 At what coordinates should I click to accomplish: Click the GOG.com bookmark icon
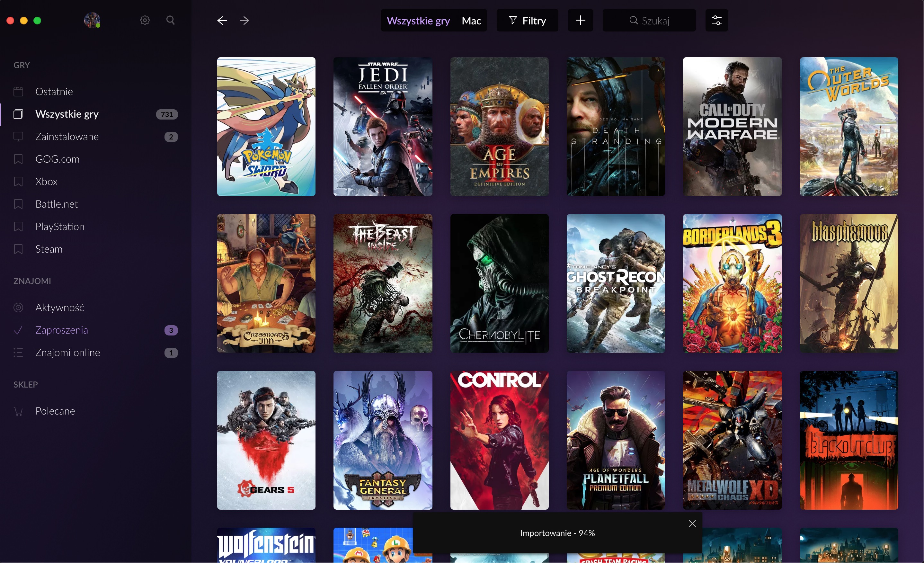tap(18, 159)
